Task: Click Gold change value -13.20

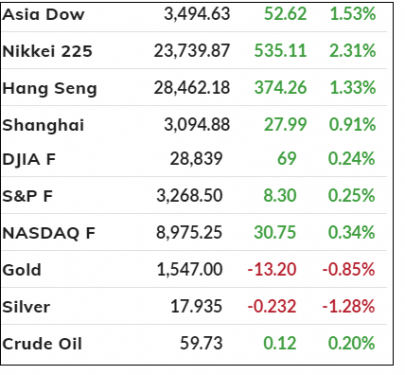Action: tap(272, 269)
